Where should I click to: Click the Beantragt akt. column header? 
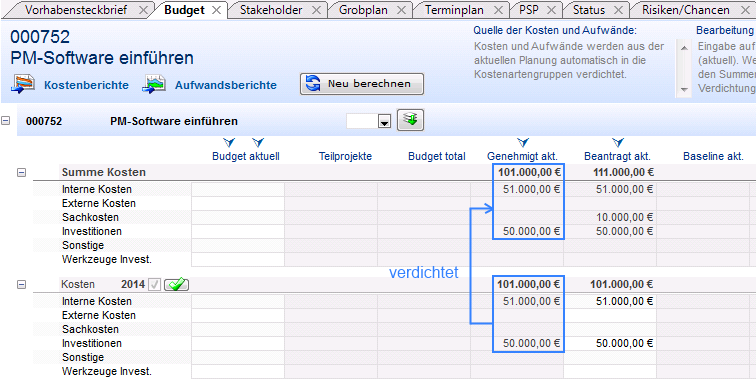click(617, 156)
